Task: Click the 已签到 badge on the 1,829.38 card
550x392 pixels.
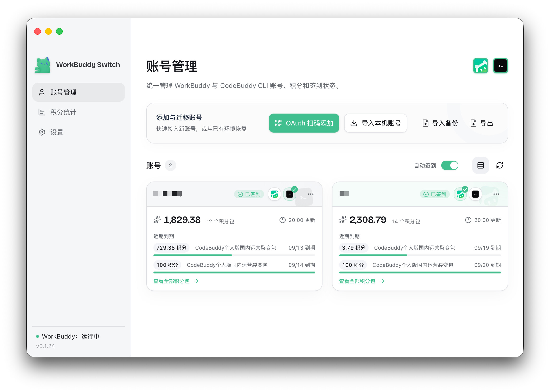Action: [249, 194]
